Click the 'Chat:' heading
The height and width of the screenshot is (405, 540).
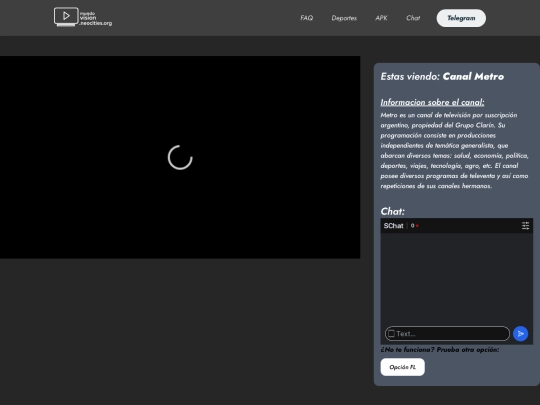point(393,211)
